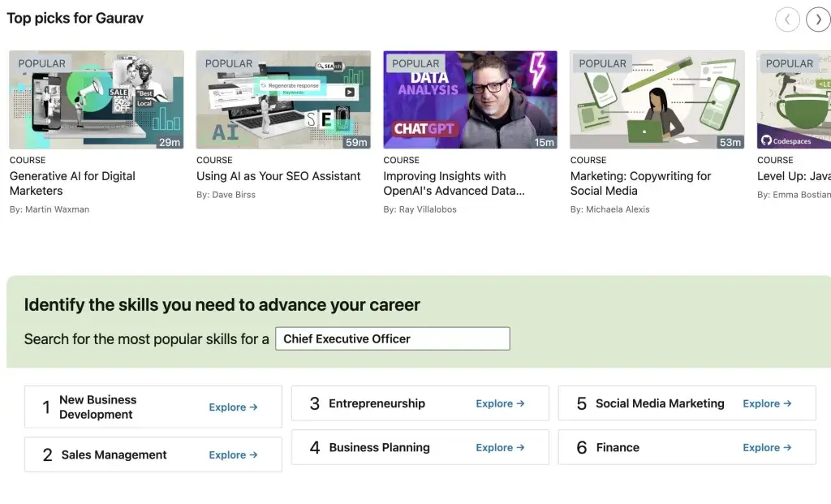The height and width of the screenshot is (504, 831).
Task: Explore the New Business Development skill
Action: click(233, 408)
